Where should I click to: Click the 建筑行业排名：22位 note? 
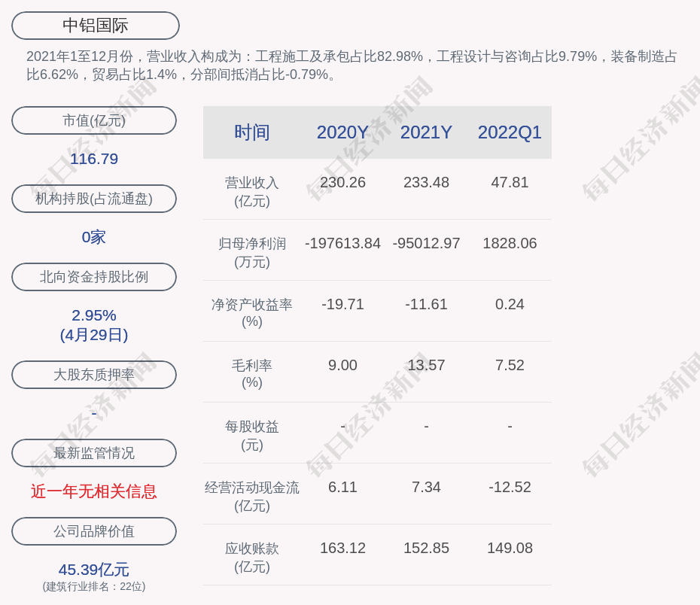94,586
